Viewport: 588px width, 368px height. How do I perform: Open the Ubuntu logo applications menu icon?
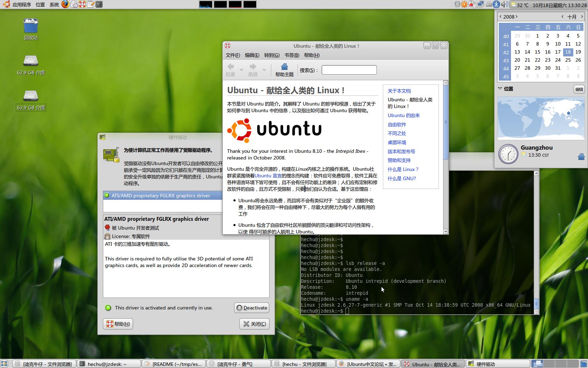coord(6,4)
